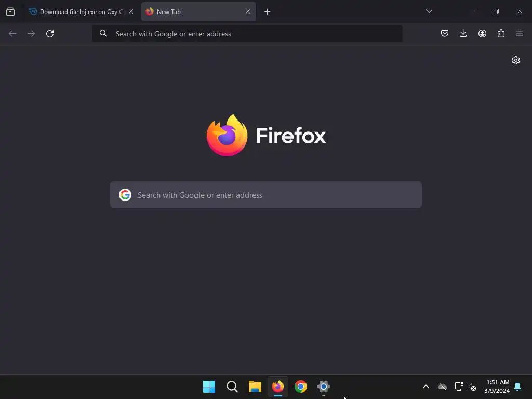Launch Google Chrome from taskbar
The width and height of the screenshot is (532, 399).
point(301,387)
